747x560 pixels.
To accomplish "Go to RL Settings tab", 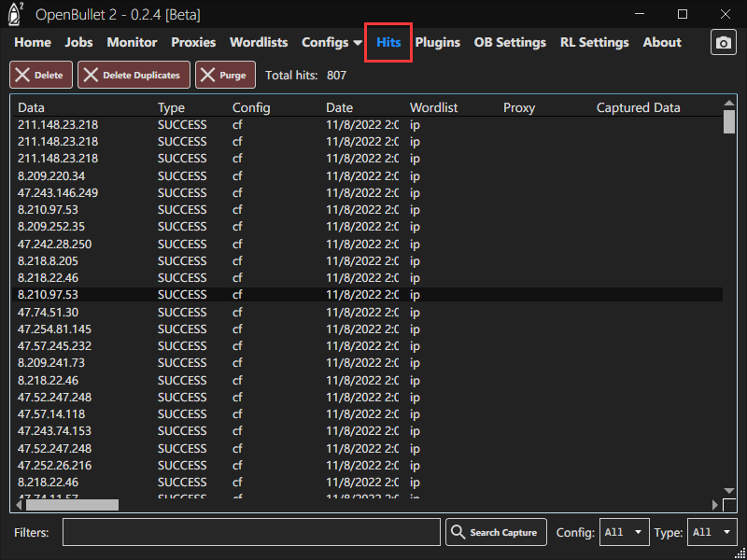I will point(594,43).
